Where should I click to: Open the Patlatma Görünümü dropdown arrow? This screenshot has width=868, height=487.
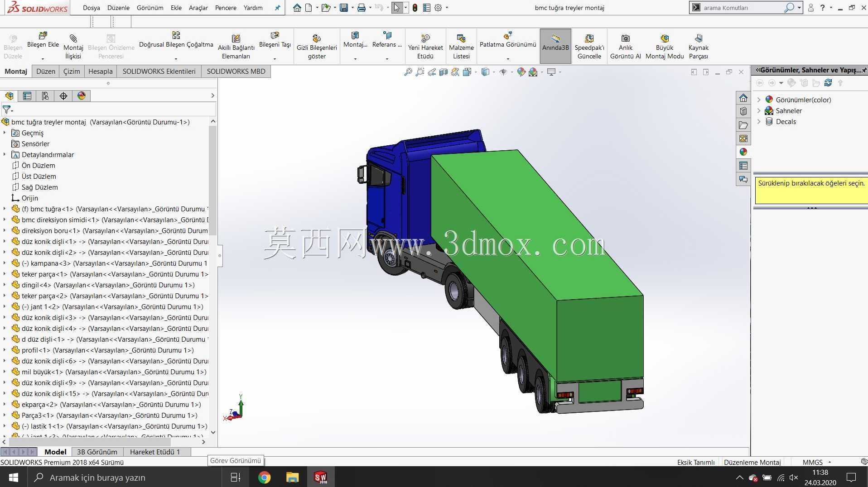(x=508, y=58)
